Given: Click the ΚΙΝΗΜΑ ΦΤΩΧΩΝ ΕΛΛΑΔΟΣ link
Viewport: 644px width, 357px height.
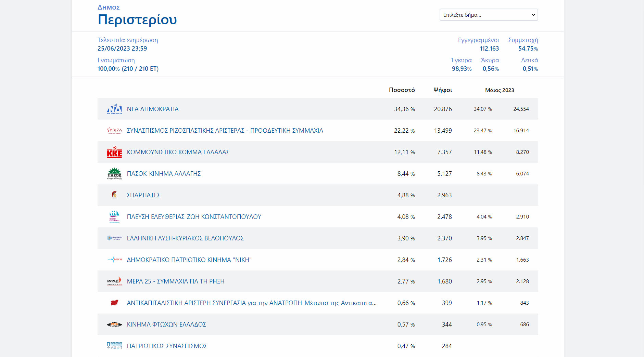Looking at the screenshot, I should coord(166,325).
